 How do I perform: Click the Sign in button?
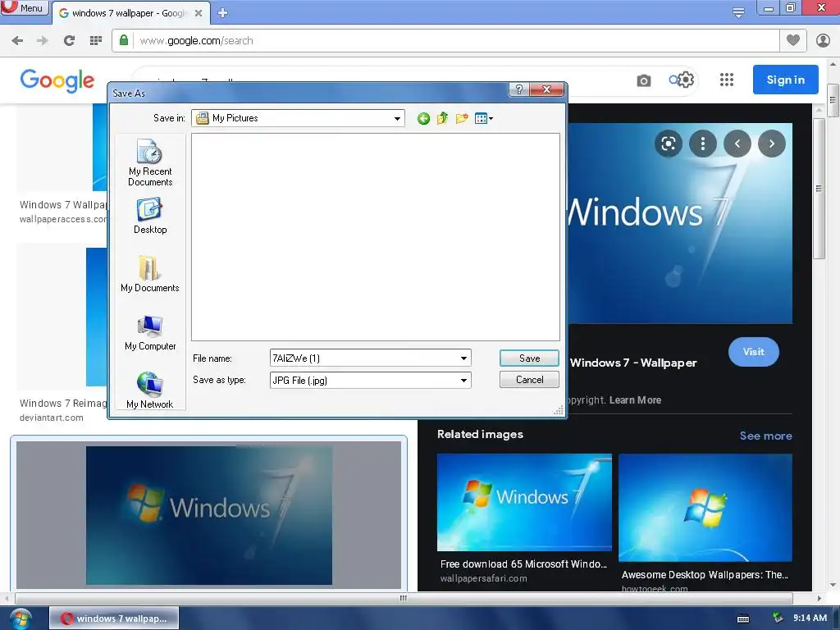pos(785,80)
